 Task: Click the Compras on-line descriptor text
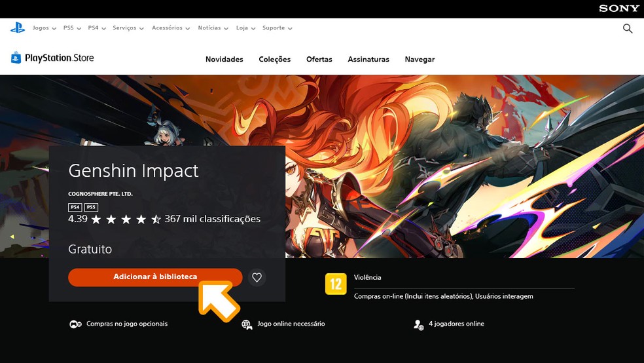pyautogui.click(x=444, y=296)
